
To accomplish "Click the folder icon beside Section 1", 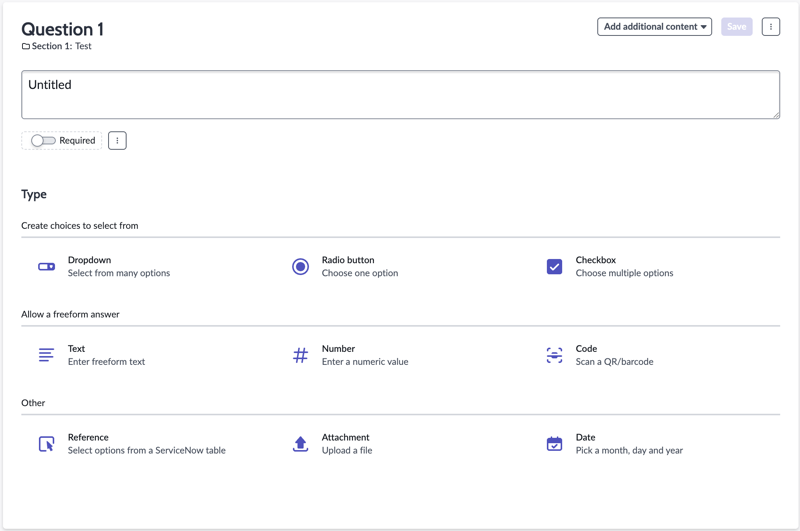I will 26,46.
